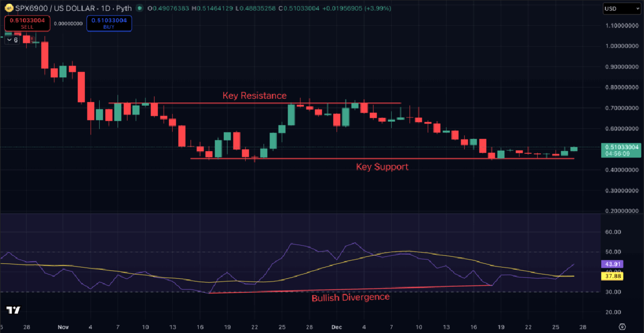Click the blue BUY order button
This screenshot has width=644, height=333.
coord(109,23)
